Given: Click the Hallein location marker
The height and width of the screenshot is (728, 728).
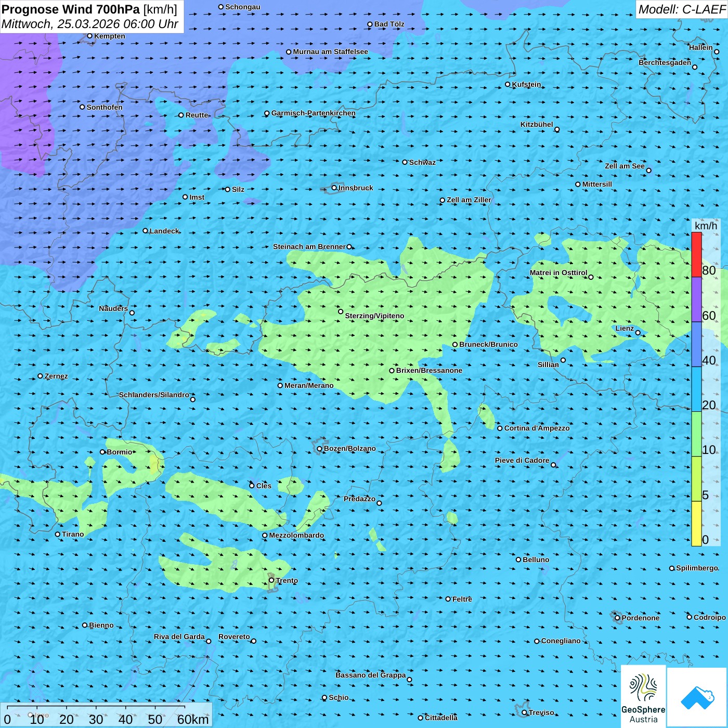Looking at the screenshot, I should tap(717, 51).
